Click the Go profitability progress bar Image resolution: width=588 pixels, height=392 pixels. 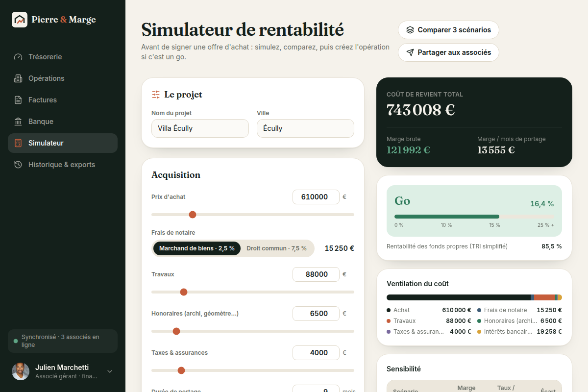click(474, 217)
